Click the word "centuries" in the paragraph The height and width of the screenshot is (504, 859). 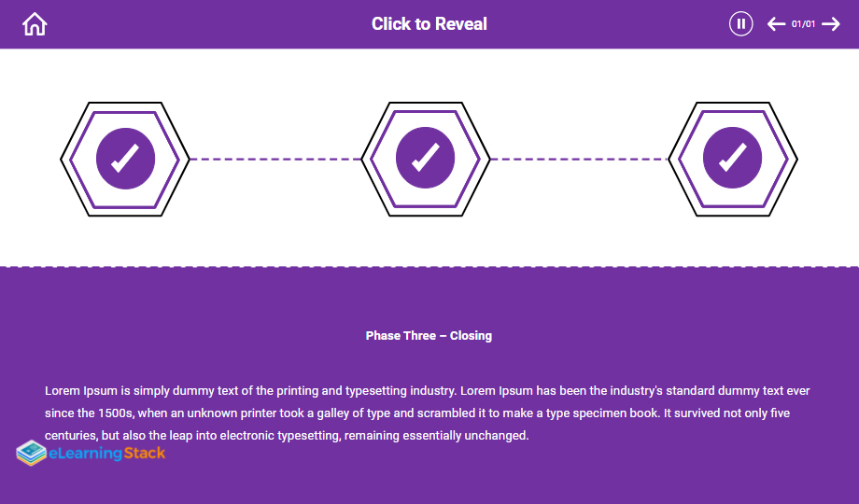(x=71, y=435)
